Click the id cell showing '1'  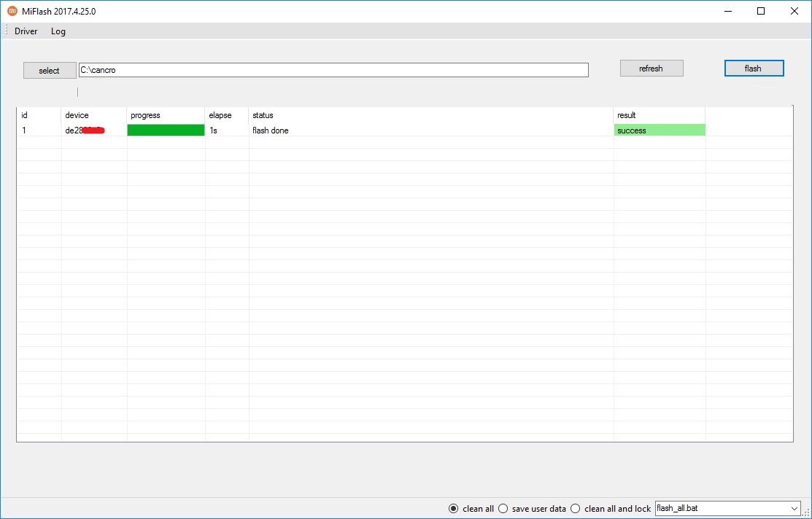pos(39,130)
